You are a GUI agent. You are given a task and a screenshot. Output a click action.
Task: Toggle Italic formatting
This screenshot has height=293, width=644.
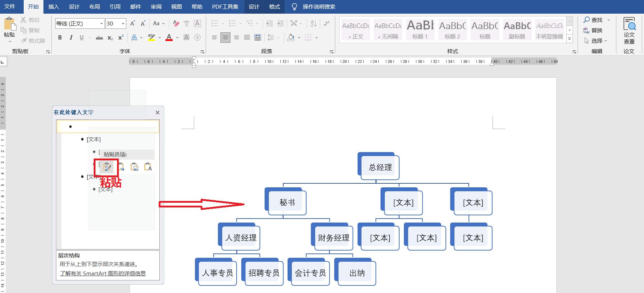pos(71,37)
